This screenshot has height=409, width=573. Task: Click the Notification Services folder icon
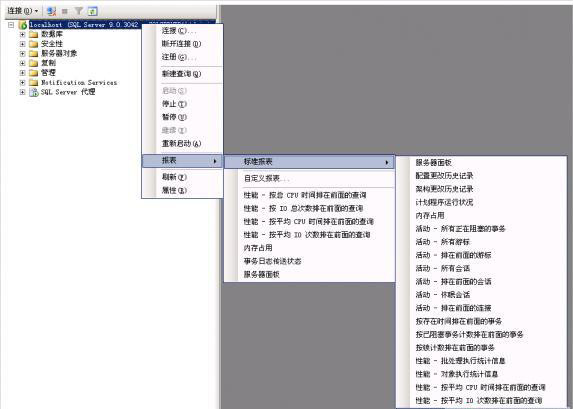34,83
